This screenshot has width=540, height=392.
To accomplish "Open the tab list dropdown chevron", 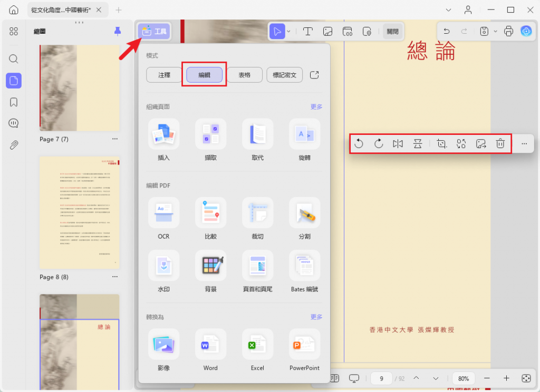I will [448, 10].
